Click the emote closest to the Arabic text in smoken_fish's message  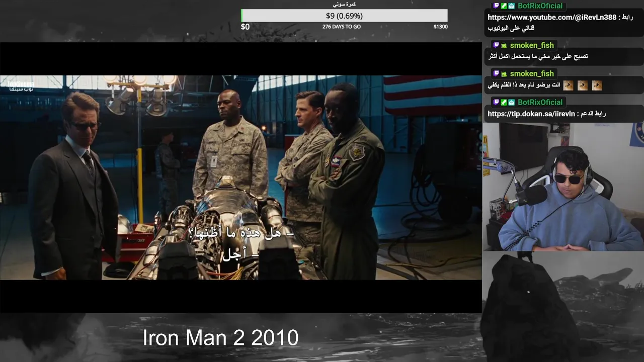(568, 85)
